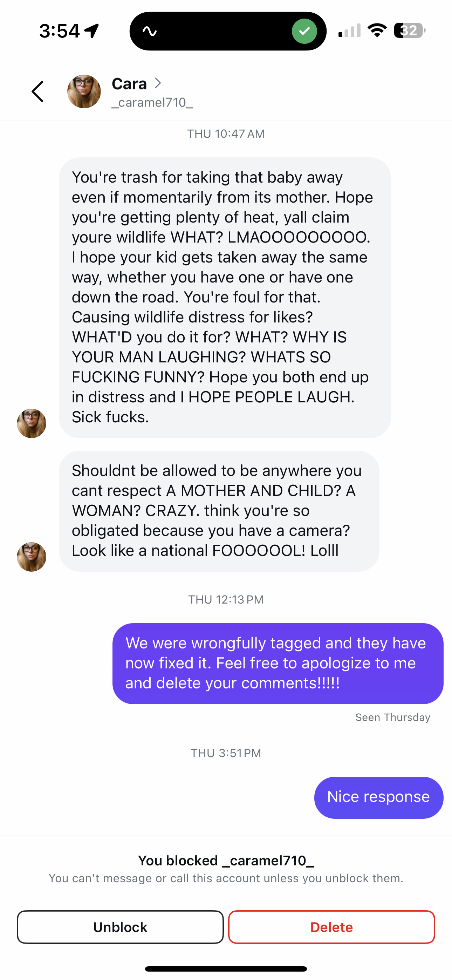Tap the 'Shouldnt be allowed' message bubble
The width and height of the screenshot is (452, 980).
(x=219, y=511)
